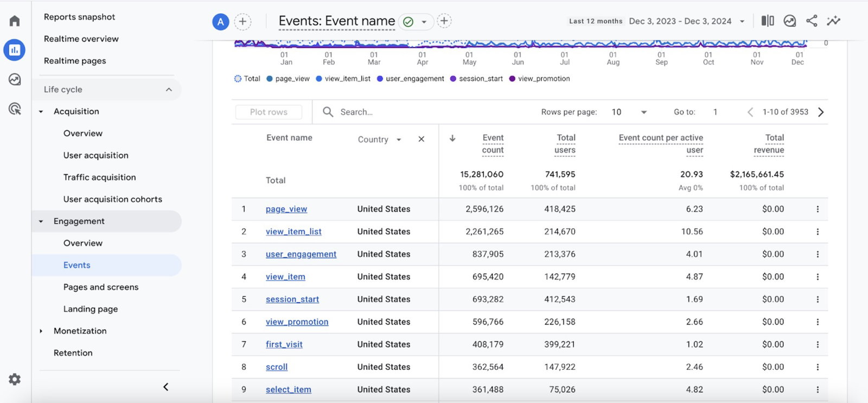Collapse the Life cycle section
The height and width of the screenshot is (403, 868).
169,90
